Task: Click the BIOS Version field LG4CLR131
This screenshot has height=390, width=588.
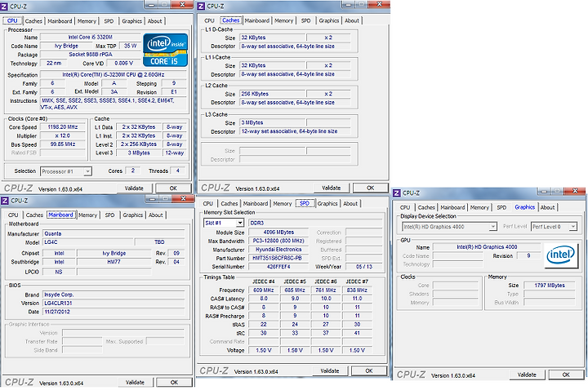Action: tap(114, 303)
